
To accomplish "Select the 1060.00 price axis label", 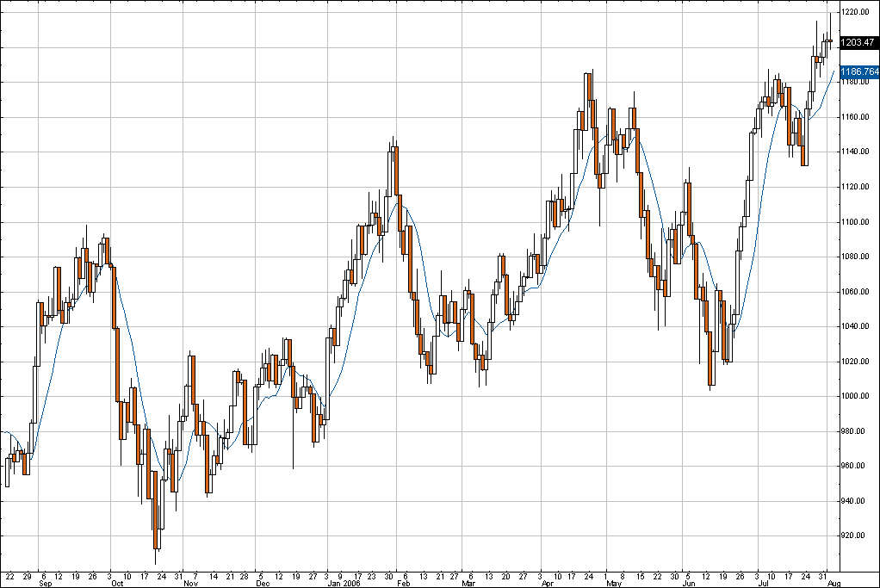I will coord(857,293).
